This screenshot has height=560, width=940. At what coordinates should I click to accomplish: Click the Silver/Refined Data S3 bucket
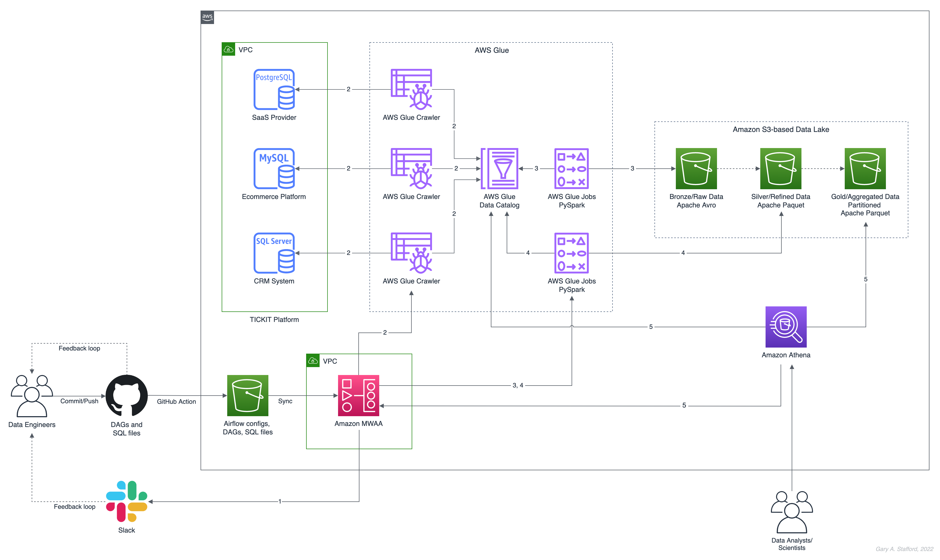[780, 169]
